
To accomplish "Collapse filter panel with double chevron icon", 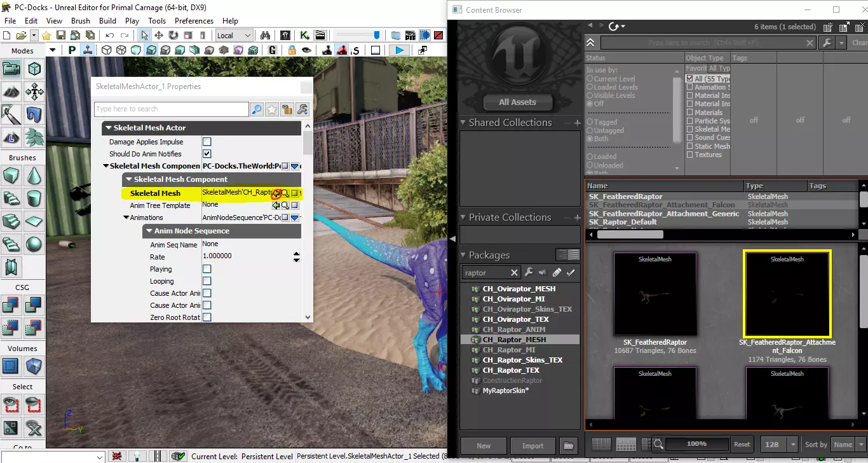I will click(x=591, y=43).
